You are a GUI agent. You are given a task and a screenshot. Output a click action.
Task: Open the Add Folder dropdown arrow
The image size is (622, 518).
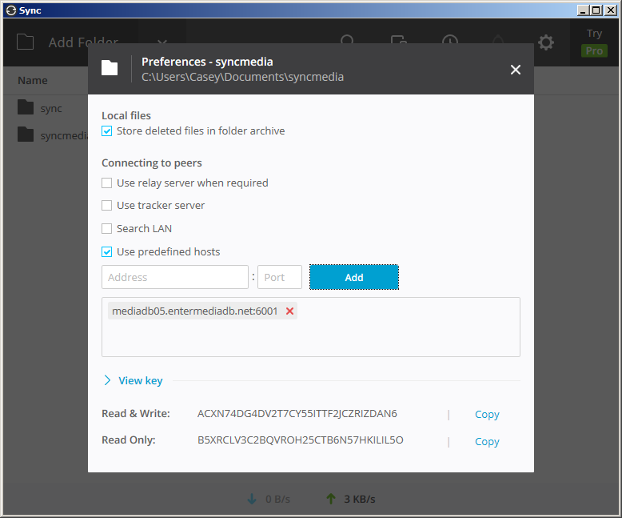pyautogui.click(x=162, y=41)
